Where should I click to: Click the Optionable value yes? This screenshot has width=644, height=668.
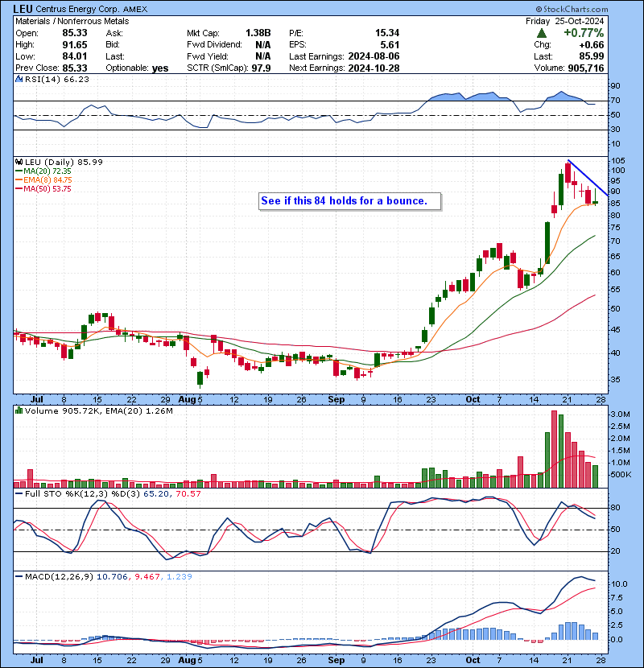pyautogui.click(x=160, y=68)
